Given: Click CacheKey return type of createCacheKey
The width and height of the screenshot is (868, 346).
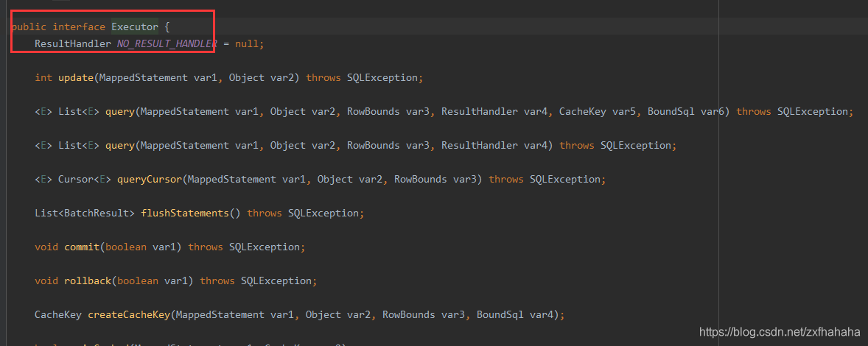Looking at the screenshot, I should point(58,314).
